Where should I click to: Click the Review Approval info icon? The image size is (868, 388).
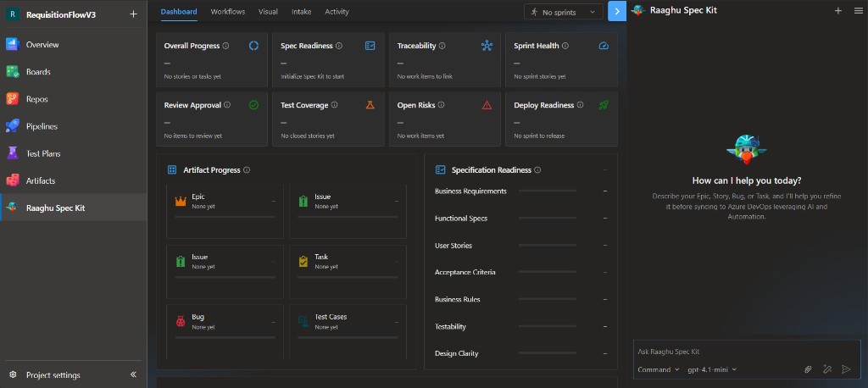[x=227, y=104]
